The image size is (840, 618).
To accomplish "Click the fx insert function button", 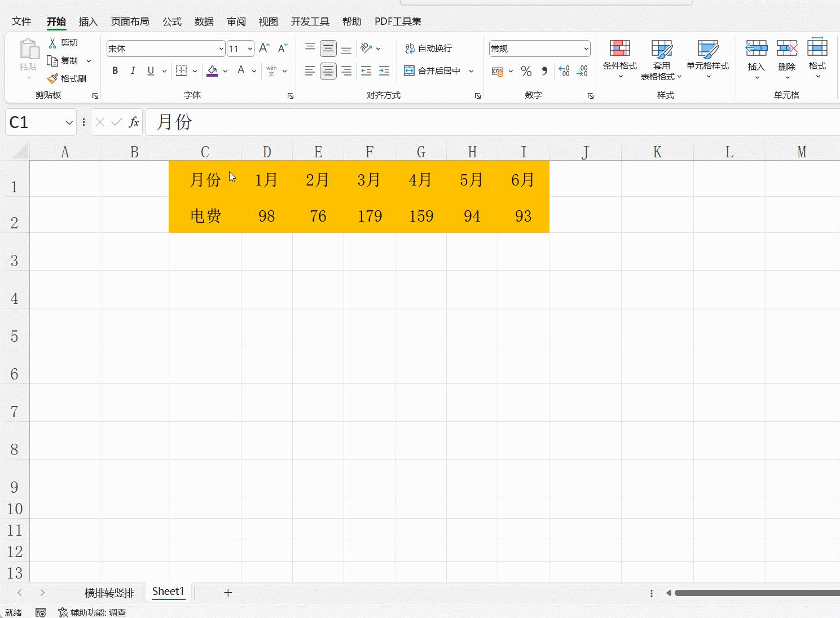I will (x=134, y=122).
